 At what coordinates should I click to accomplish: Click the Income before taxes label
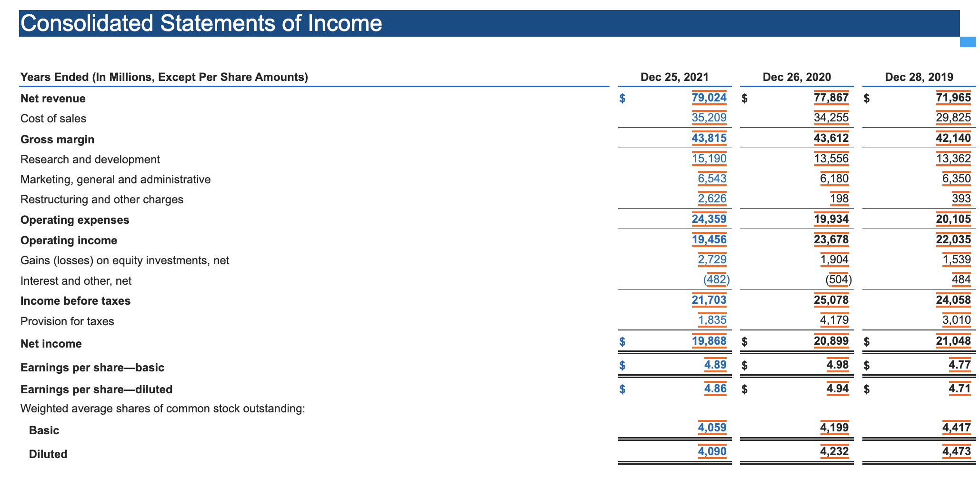tap(75, 300)
